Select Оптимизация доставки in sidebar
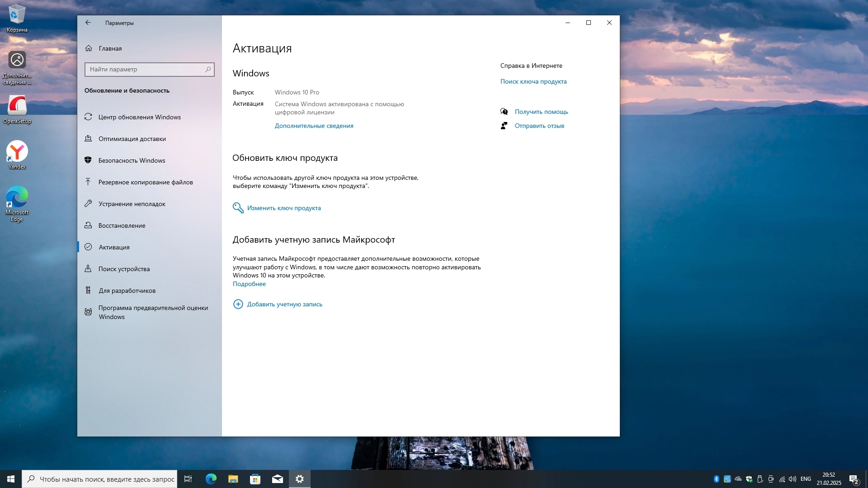The width and height of the screenshot is (868, 488). point(132,139)
